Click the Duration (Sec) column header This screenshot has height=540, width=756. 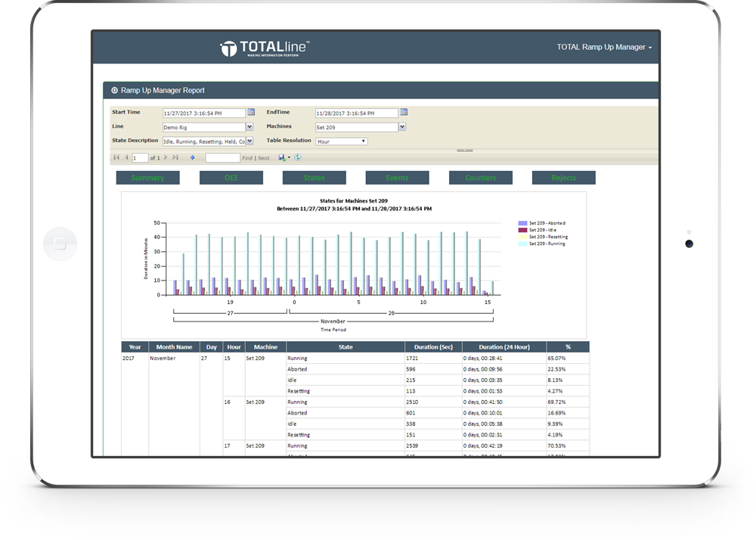433,347
